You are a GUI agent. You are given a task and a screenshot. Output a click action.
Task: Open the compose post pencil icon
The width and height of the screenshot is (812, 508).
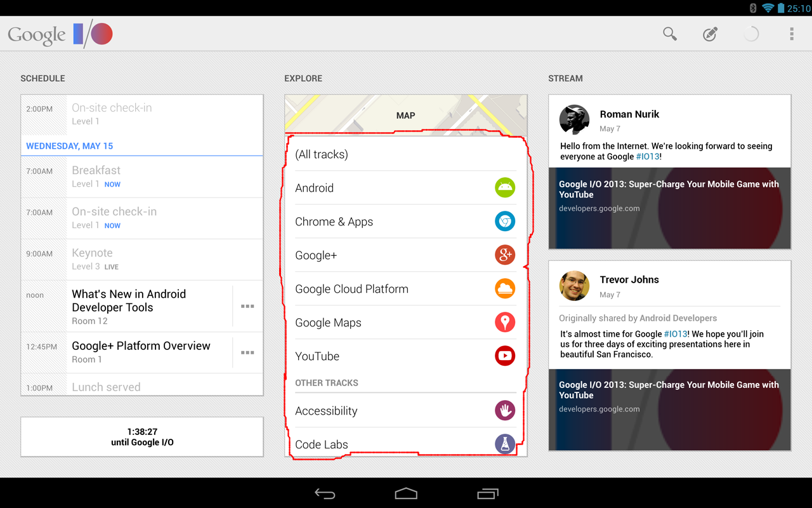point(710,34)
